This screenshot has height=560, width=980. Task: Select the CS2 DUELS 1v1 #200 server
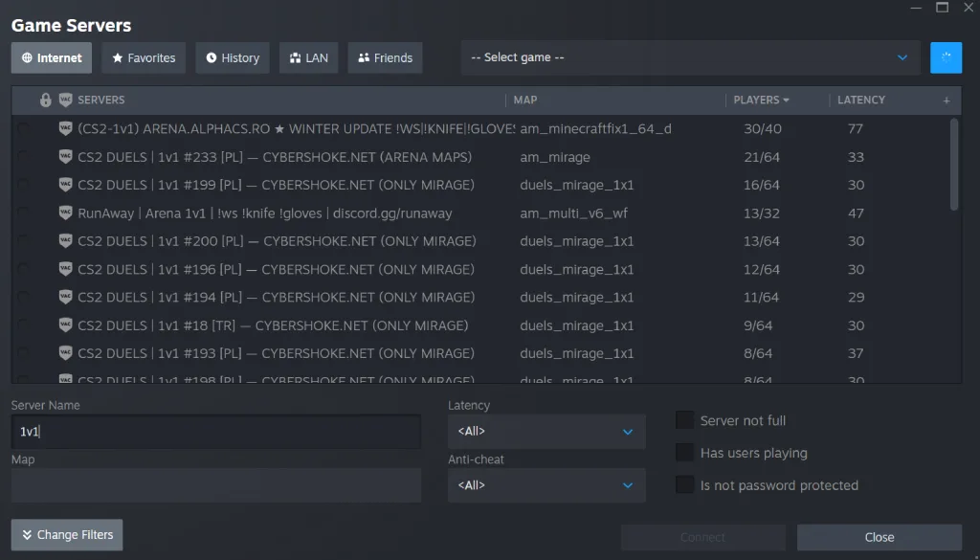coord(480,241)
